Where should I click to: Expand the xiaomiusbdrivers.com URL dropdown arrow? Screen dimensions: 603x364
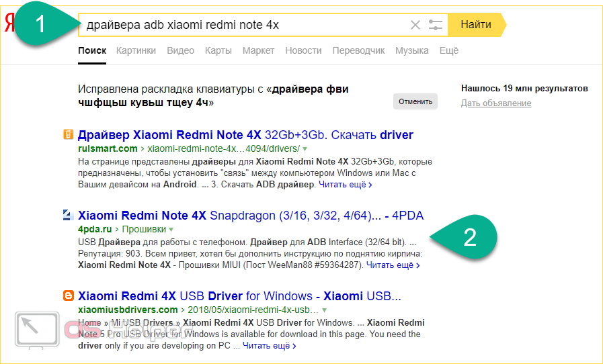tap(323, 310)
